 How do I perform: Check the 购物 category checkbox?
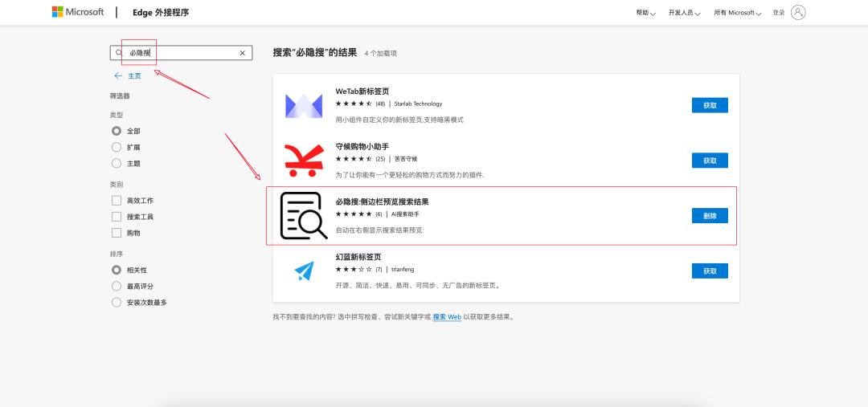pos(117,233)
